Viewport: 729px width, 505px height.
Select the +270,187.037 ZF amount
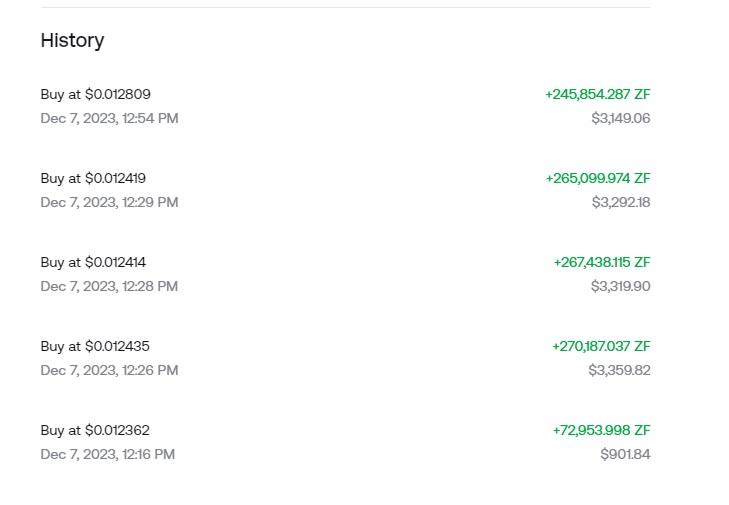(x=600, y=346)
